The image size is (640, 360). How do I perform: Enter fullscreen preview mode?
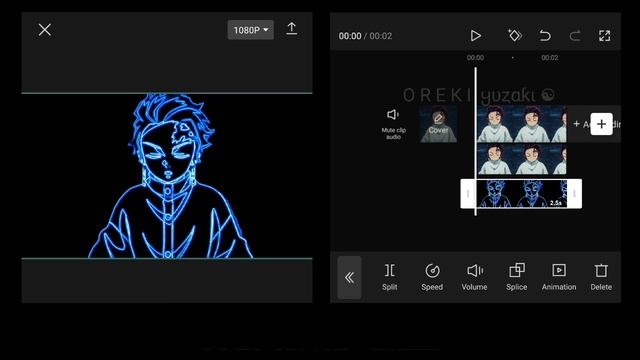pos(604,36)
